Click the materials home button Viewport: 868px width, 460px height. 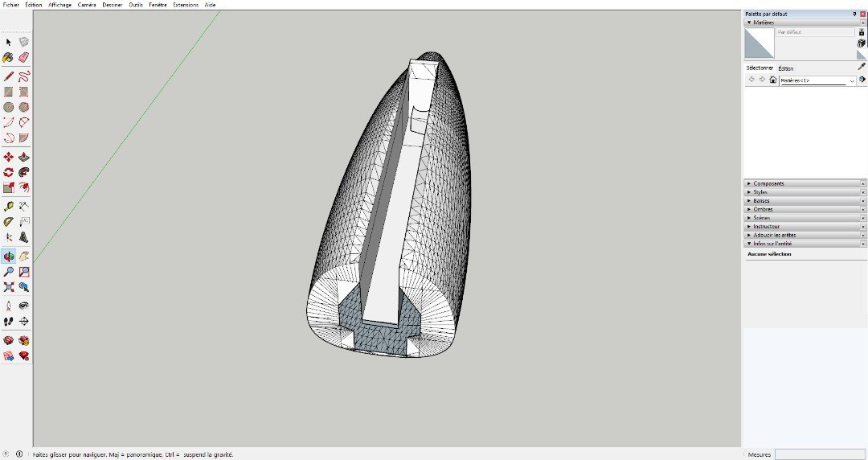(x=772, y=80)
